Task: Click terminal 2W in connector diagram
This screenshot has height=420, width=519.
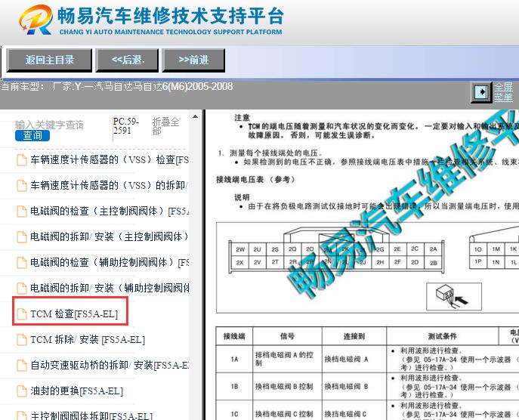Action: pos(240,249)
